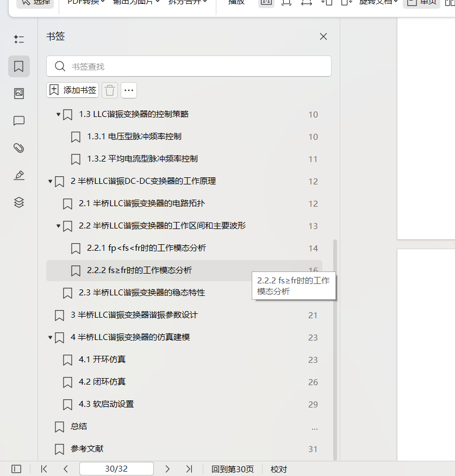Open the attachments paperclip icon
Screen dimensions: 455x476
pyautogui.click(x=19, y=148)
